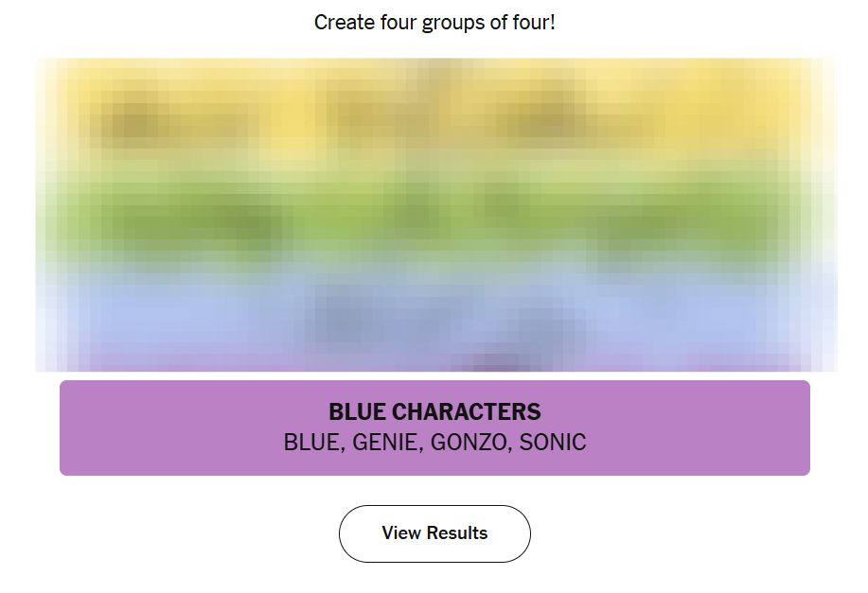Screen dimensions: 868x593
Task: Click the word SONIC in the purple group
Action: click(553, 443)
